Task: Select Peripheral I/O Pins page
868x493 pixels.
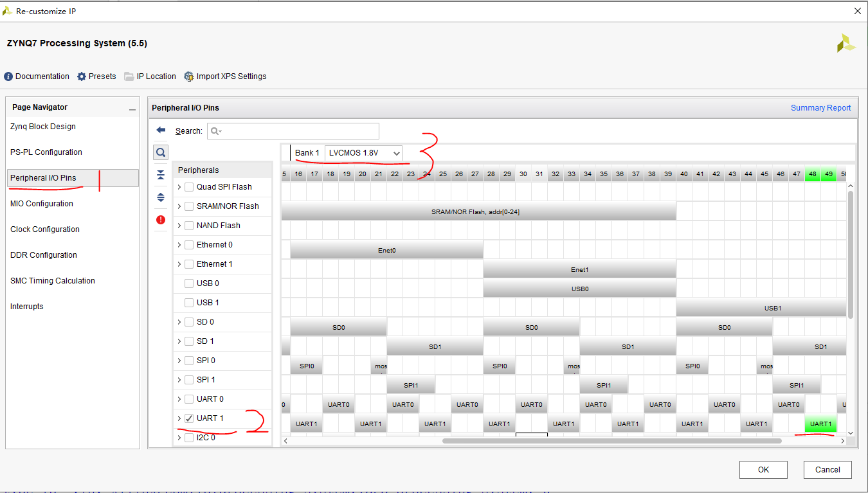Action: (x=73, y=178)
